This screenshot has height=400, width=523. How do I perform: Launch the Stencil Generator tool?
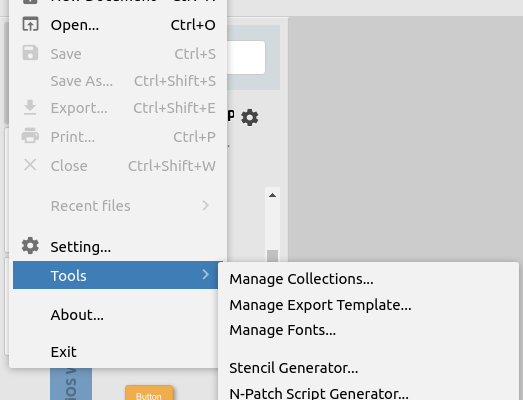(294, 368)
